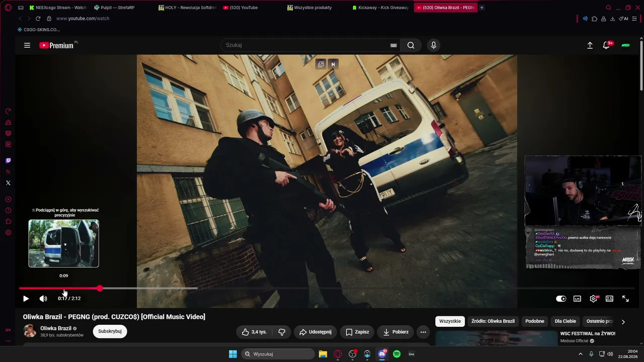
Task: Toggle the autoplay switch
Action: (561, 299)
